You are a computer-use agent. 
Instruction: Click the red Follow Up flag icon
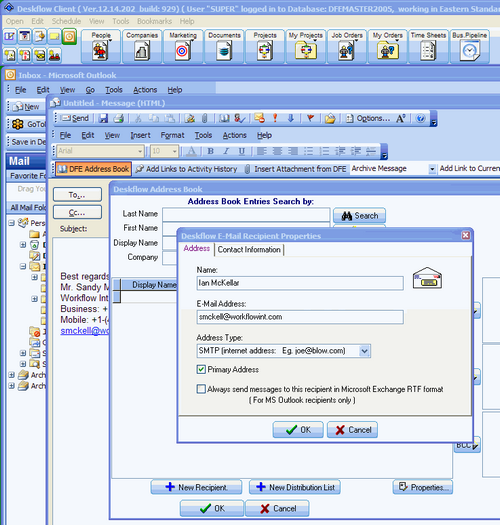[x=310, y=118]
